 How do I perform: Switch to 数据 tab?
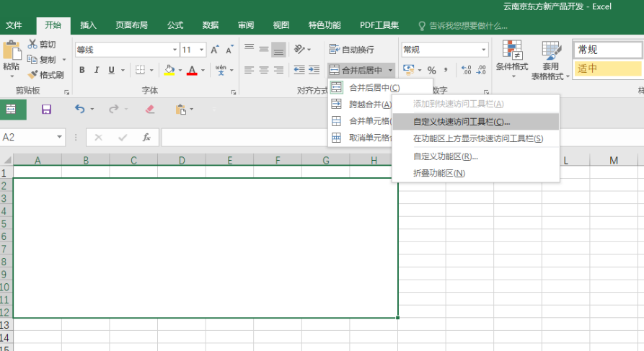[211, 25]
